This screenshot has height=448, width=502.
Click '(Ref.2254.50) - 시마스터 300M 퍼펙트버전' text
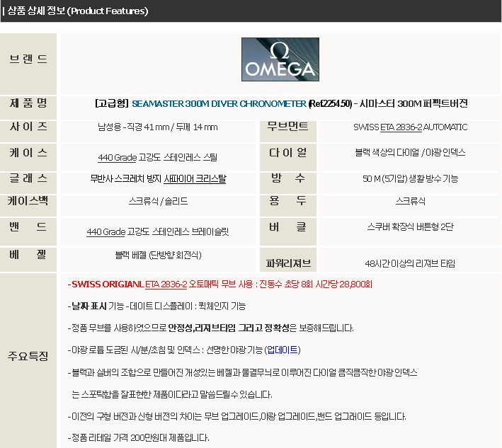[388, 103]
